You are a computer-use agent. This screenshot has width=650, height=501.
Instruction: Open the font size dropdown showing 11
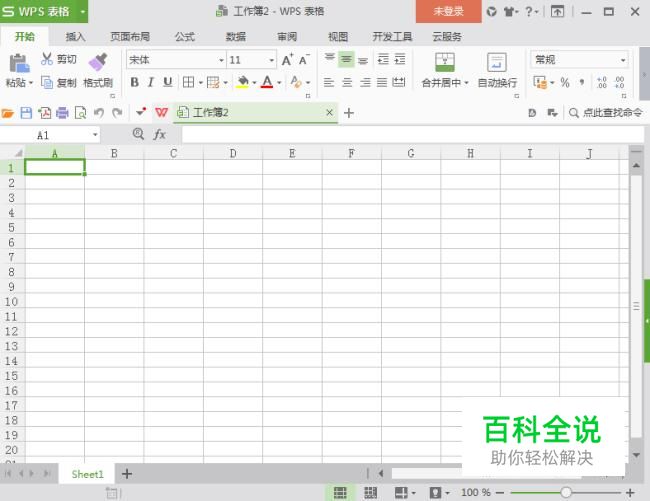point(272,61)
